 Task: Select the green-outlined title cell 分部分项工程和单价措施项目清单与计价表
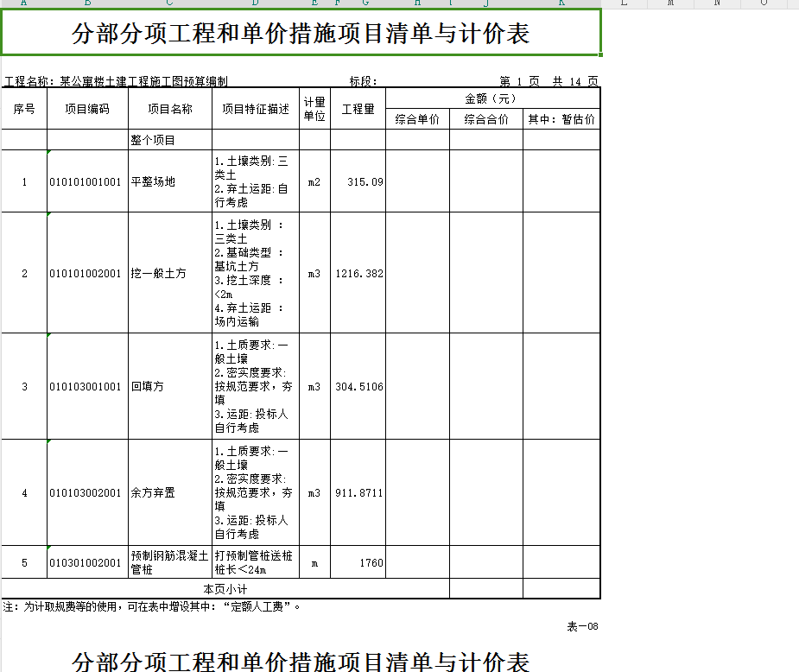[301, 32]
